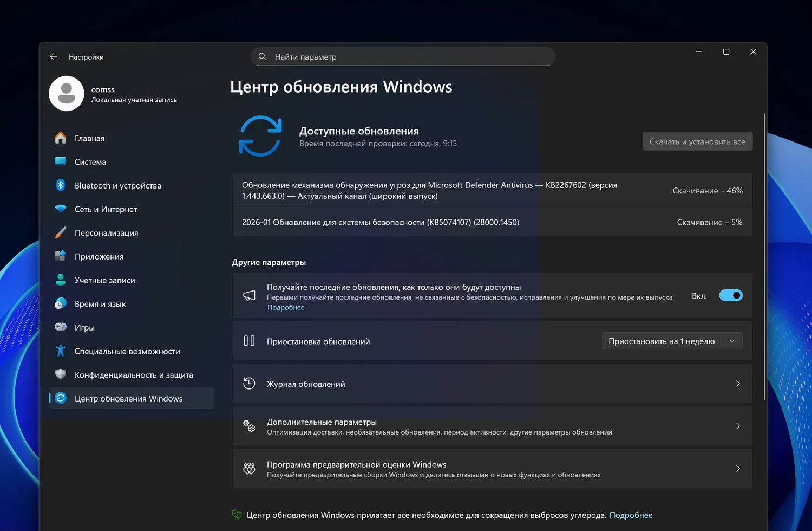Select Bluetooth и устройства in sidebar
This screenshot has width=812, height=531.
pyautogui.click(x=132, y=185)
